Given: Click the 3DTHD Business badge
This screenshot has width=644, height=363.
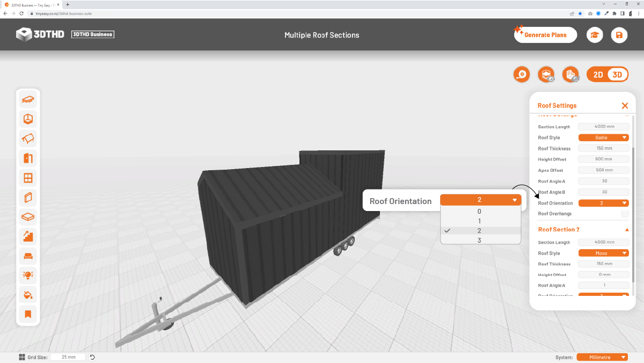Looking at the screenshot, I should coord(93,34).
